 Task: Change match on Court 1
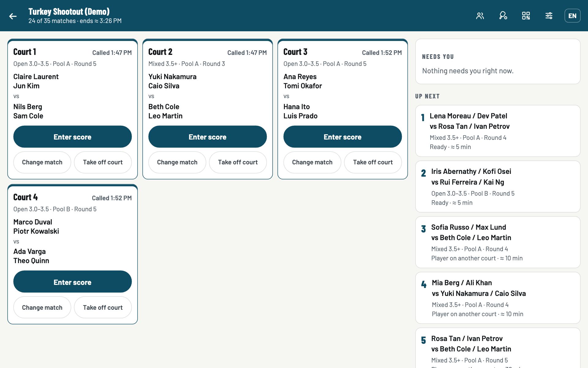coord(42,162)
